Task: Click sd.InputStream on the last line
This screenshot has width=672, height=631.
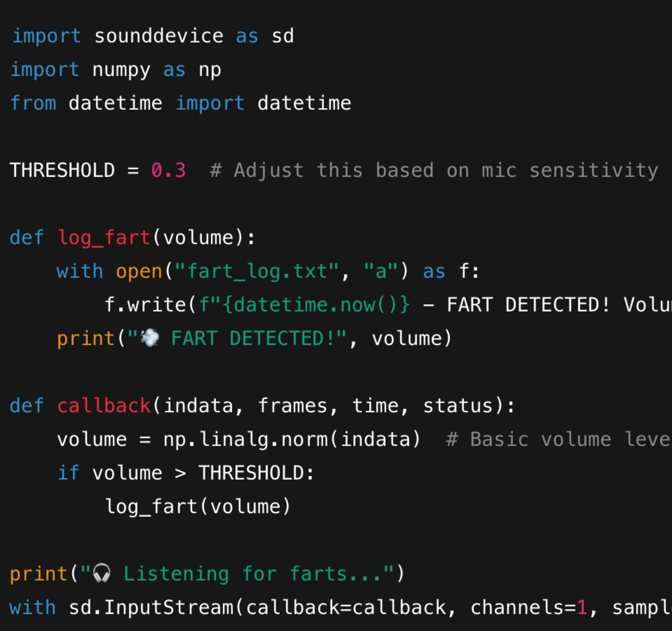Action: 151,607
